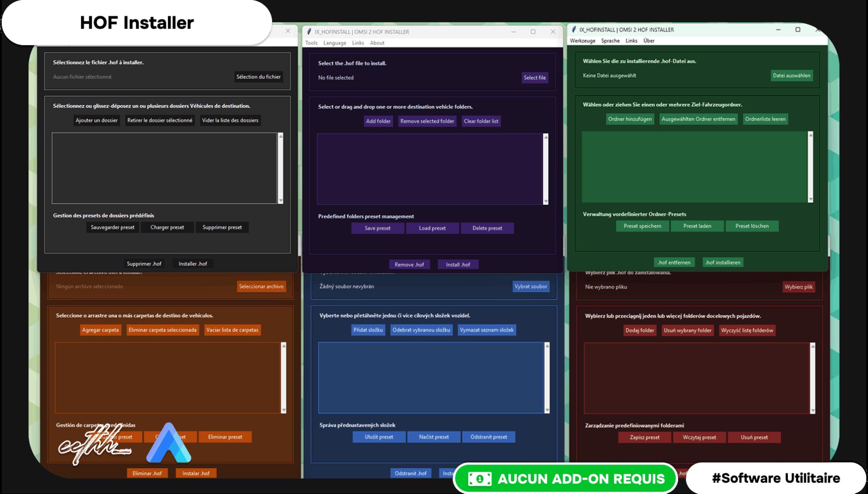Click Preset laden button
This screenshot has width=868, height=494.
(697, 226)
